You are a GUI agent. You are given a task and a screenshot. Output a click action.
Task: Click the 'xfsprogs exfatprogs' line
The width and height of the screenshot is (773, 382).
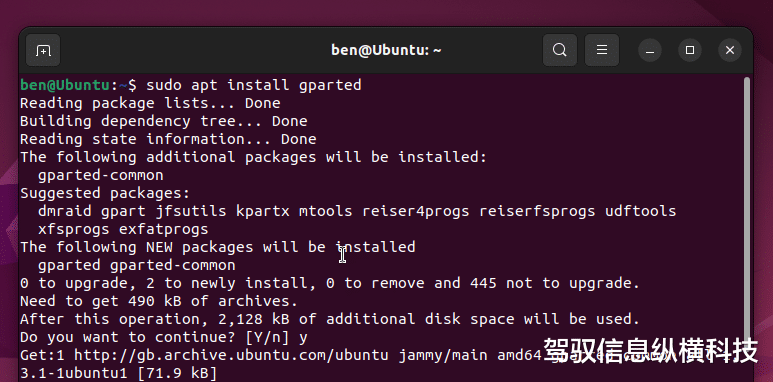pyautogui.click(x=123, y=229)
